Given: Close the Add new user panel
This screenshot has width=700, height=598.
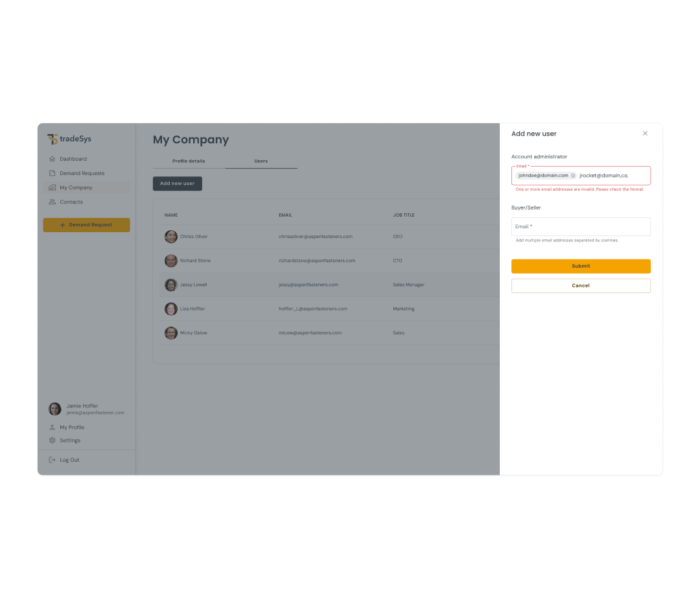Looking at the screenshot, I should [645, 134].
